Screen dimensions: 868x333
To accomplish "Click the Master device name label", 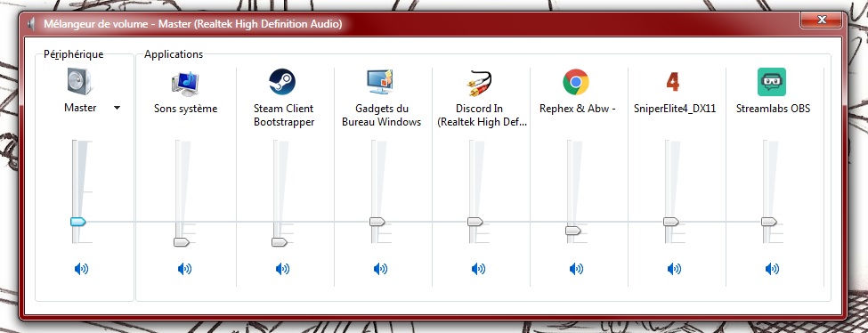I will click(x=80, y=108).
